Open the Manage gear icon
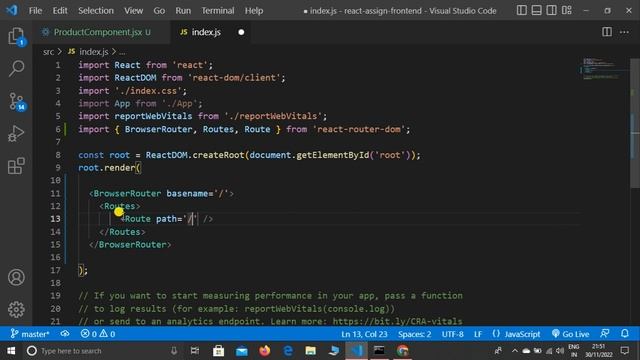The width and height of the screenshot is (640, 360). click(16, 309)
